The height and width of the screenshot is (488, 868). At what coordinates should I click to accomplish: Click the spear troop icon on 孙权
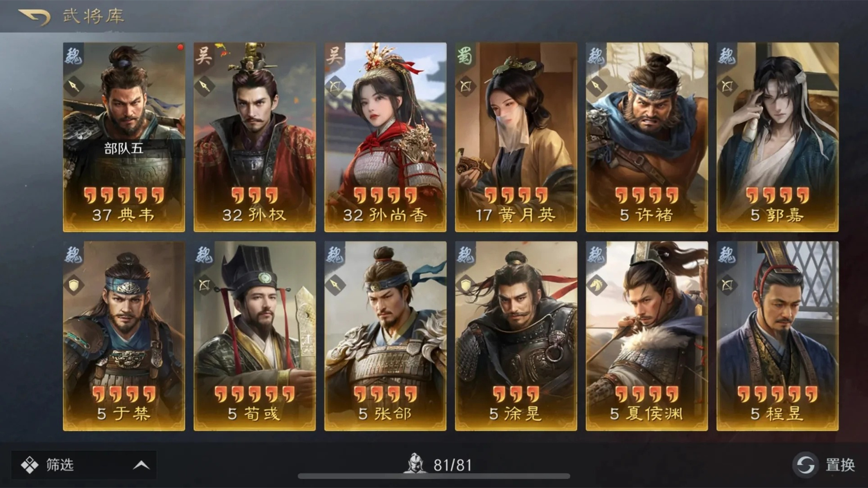(x=204, y=86)
